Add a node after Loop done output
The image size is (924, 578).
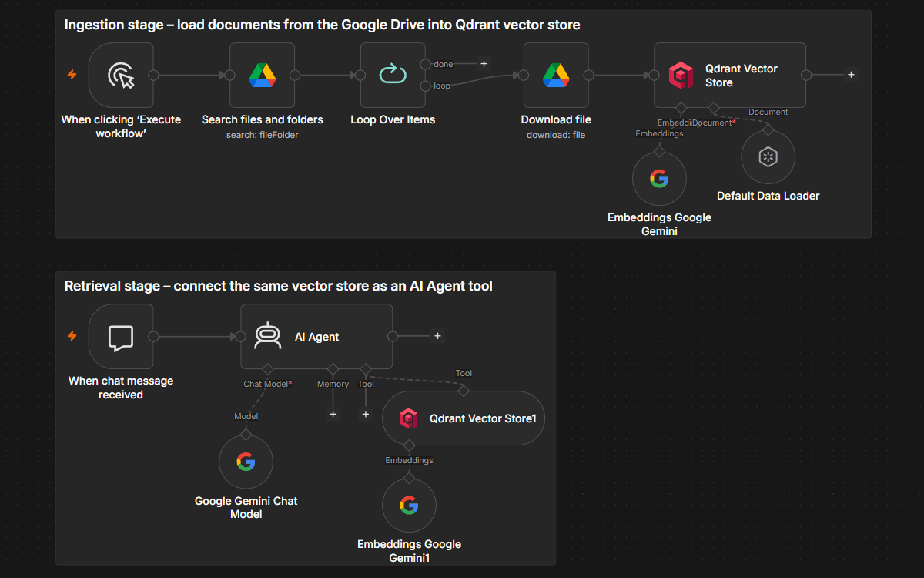pyautogui.click(x=484, y=64)
